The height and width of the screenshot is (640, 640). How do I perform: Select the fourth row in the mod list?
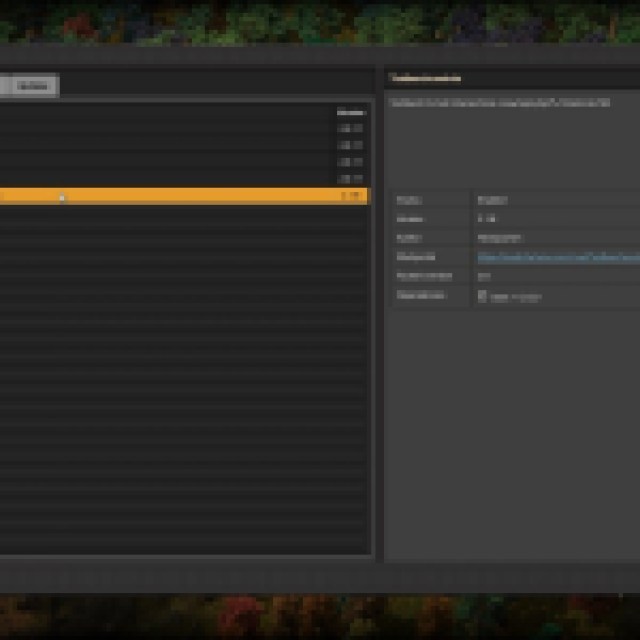click(180, 179)
